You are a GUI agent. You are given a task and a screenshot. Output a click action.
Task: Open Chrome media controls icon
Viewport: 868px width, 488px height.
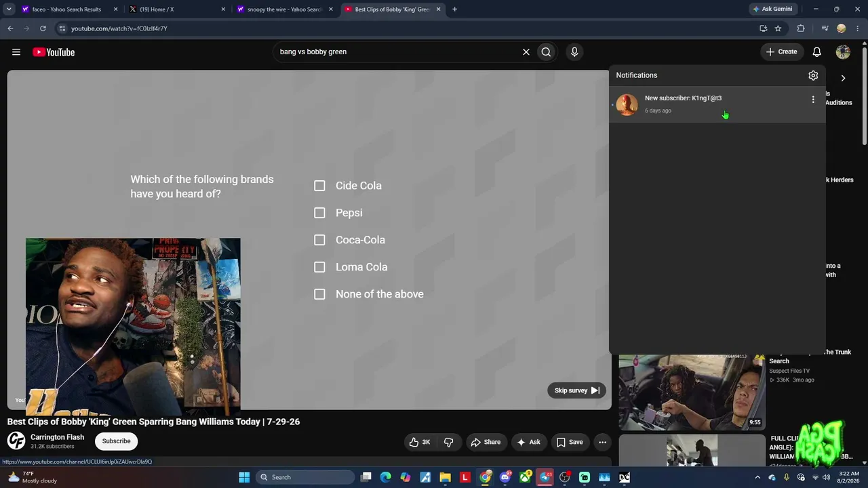pyautogui.click(x=825, y=28)
